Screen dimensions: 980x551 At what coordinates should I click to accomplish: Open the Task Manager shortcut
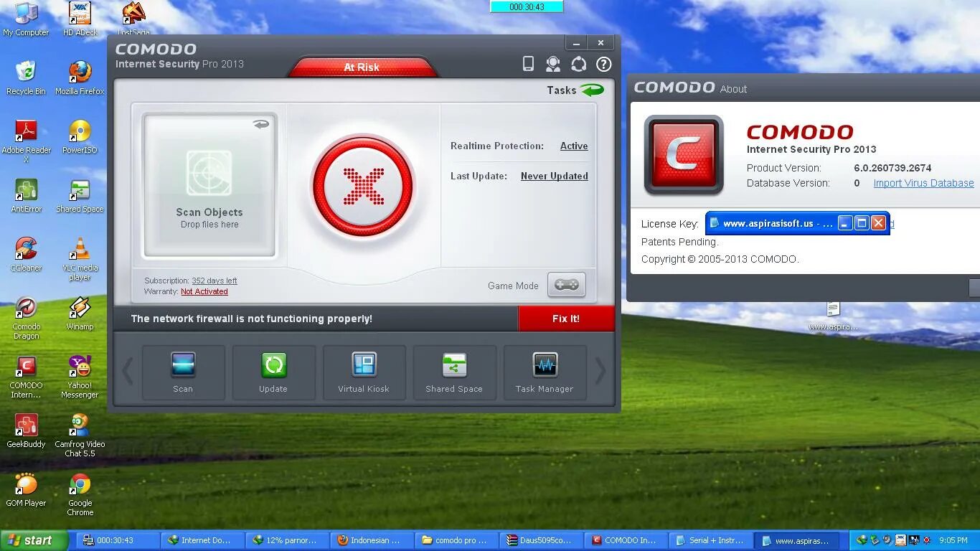(x=545, y=372)
